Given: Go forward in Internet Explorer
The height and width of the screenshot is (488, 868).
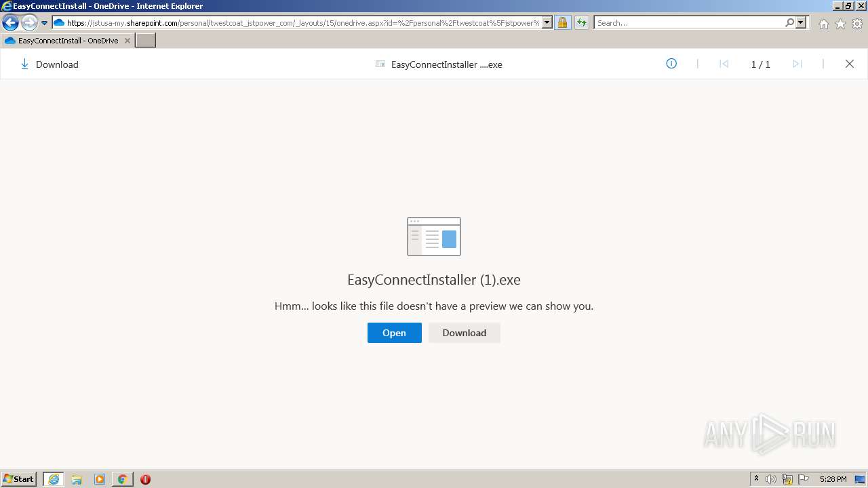Looking at the screenshot, I should [x=29, y=23].
